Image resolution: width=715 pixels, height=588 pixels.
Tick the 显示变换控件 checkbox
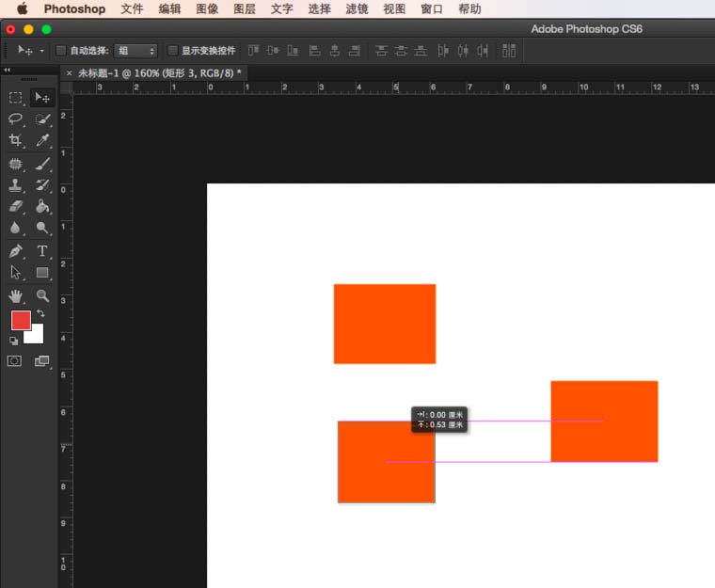pos(172,51)
